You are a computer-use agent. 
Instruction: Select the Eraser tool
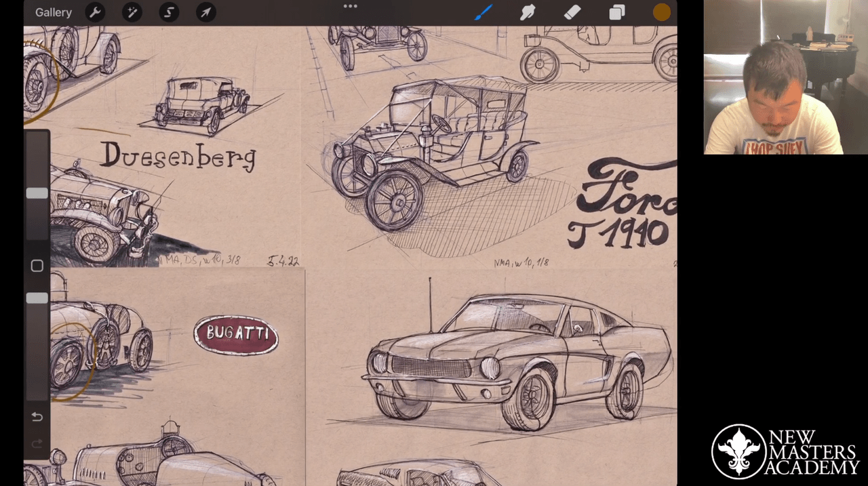tap(572, 12)
